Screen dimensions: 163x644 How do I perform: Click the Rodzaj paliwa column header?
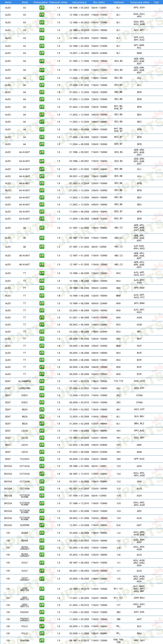41,2
